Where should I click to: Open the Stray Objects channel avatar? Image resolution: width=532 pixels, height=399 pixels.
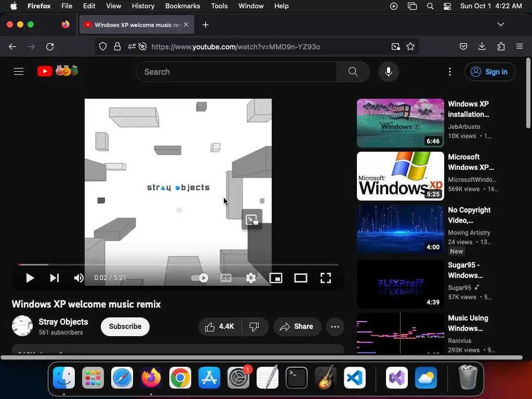[22, 326]
